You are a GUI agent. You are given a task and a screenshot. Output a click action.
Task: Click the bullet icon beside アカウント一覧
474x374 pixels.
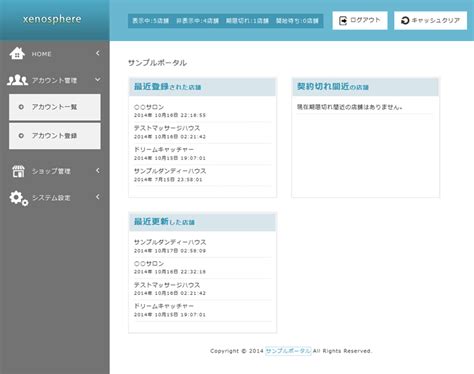coord(21,107)
